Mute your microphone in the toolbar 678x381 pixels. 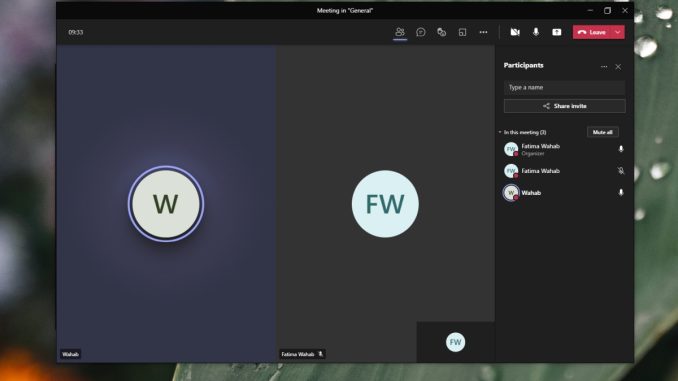tap(536, 32)
